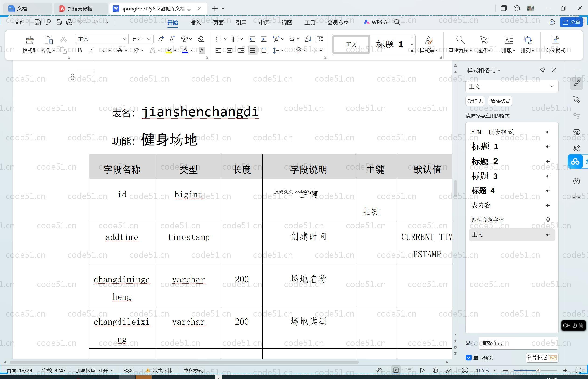Open the 文件 menu
The width and height of the screenshot is (588, 379).
point(16,22)
